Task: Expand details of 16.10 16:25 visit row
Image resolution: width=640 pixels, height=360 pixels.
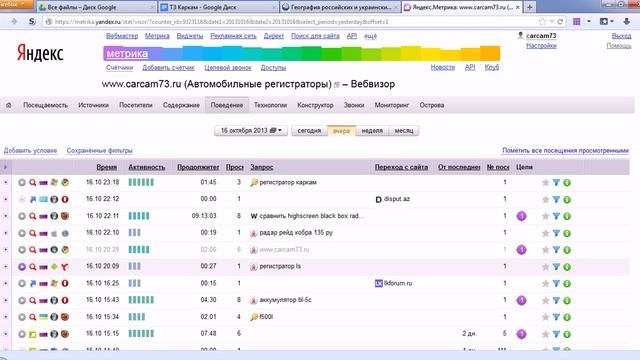Action: click(6, 283)
